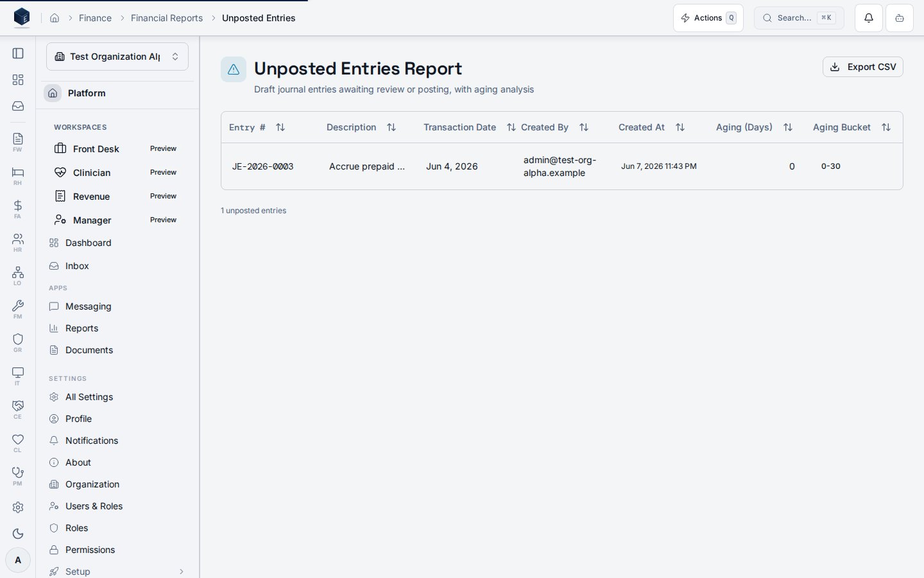Open the FW module rail icon

[18, 142]
